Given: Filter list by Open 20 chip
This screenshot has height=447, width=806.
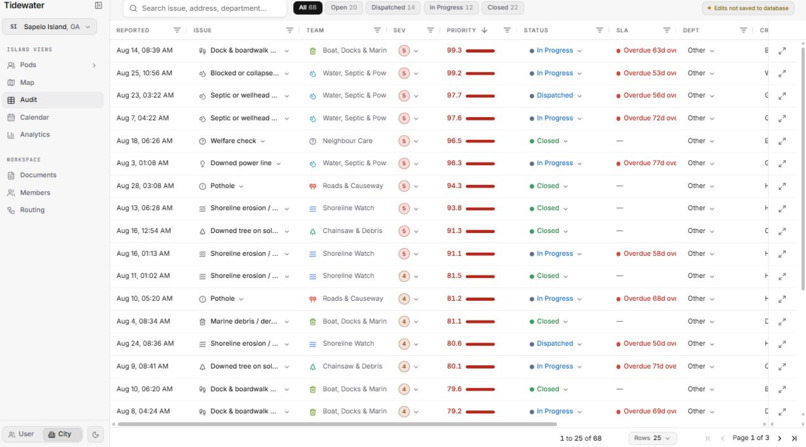Looking at the screenshot, I should tap(344, 8).
